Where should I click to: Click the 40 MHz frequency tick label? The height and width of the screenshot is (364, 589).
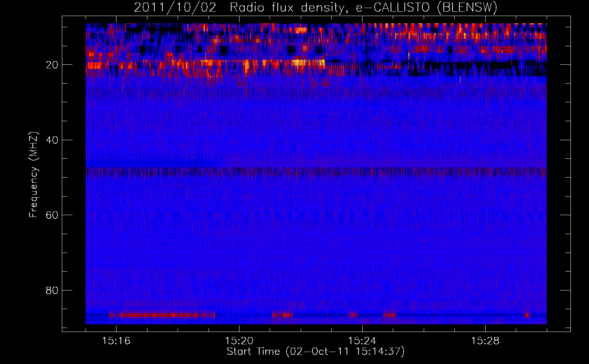coord(52,140)
